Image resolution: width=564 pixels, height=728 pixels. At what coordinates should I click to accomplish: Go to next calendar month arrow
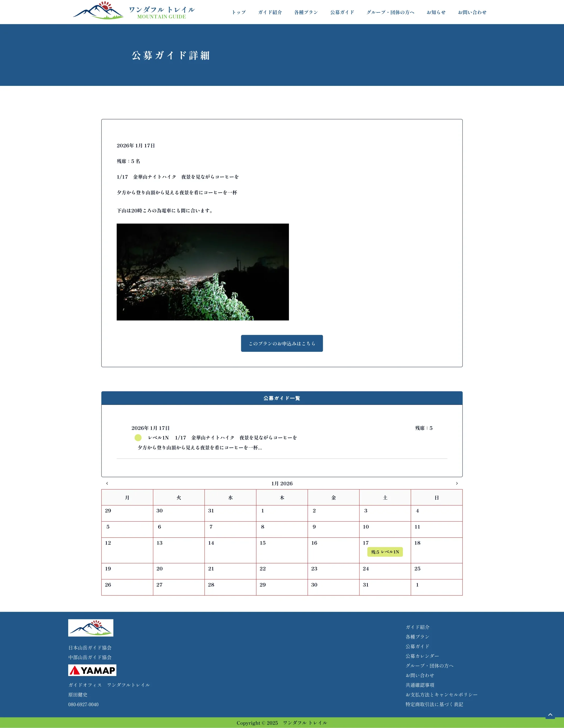[457, 483]
